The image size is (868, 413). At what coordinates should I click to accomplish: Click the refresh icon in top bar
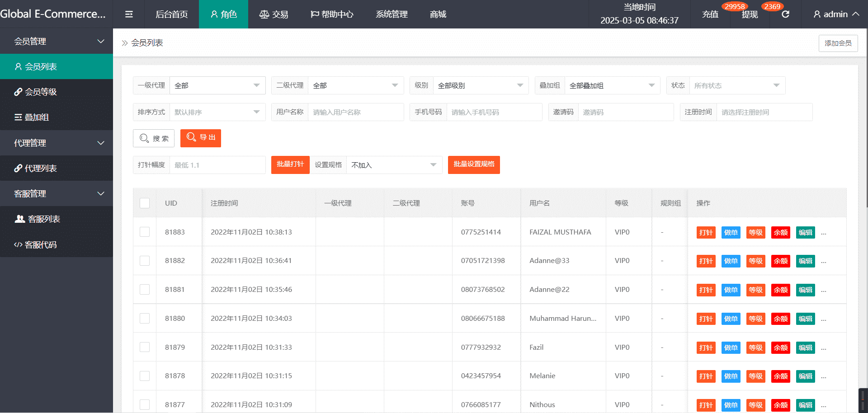785,14
